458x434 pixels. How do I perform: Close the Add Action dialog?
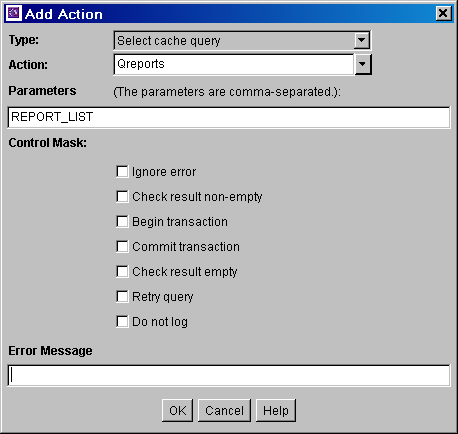tap(443, 13)
